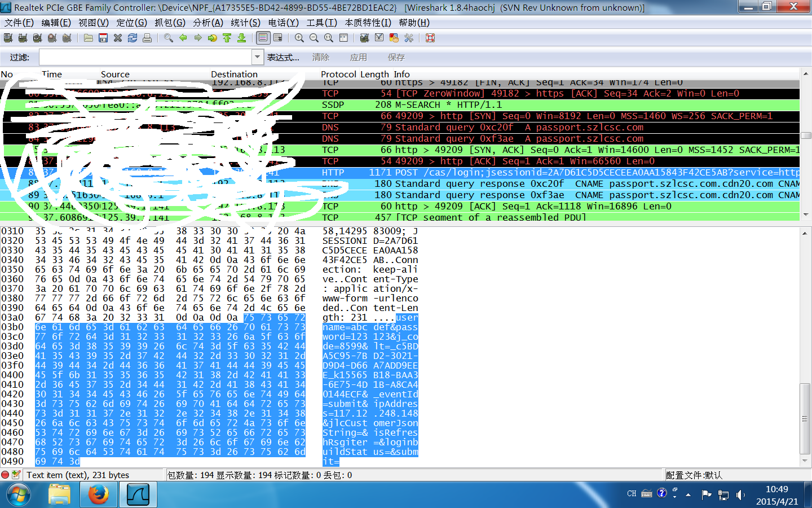Image resolution: width=812 pixels, height=508 pixels.
Task: Open help lifebuoy icon
Action: click(x=430, y=38)
